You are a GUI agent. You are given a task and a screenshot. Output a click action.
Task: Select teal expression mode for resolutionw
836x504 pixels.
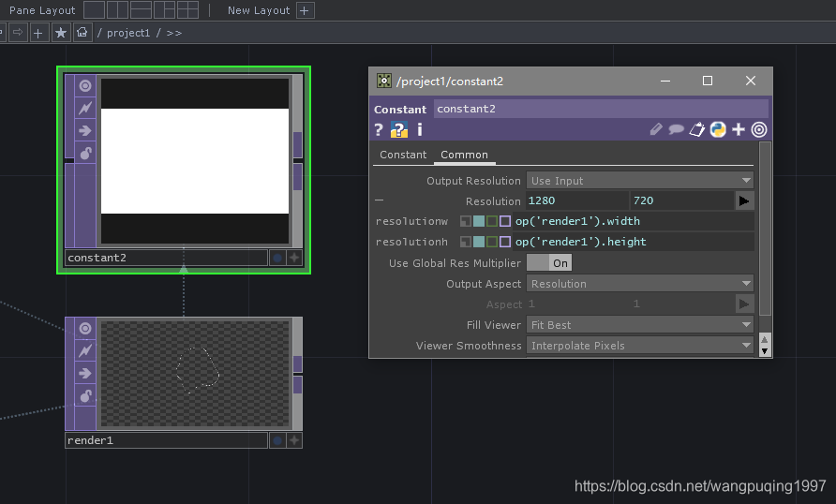479,221
